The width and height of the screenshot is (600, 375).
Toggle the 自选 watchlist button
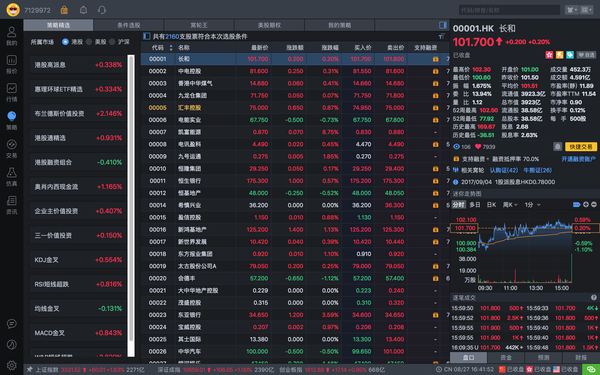tap(586, 55)
